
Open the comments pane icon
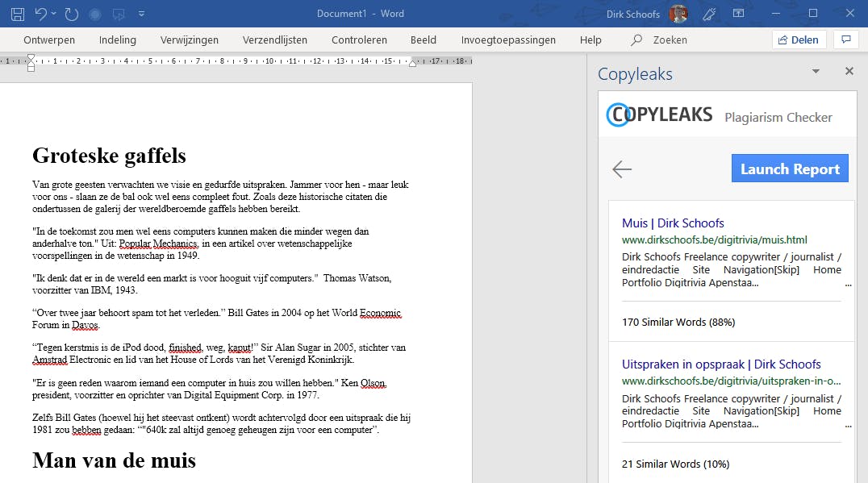point(845,40)
